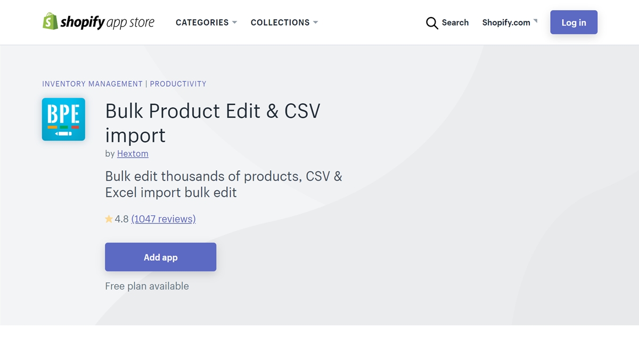The width and height of the screenshot is (639, 364).
Task: Click the Log in button
Action: tap(574, 22)
